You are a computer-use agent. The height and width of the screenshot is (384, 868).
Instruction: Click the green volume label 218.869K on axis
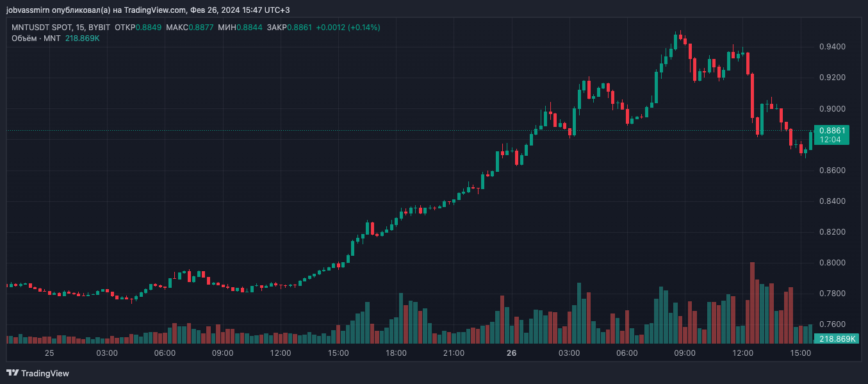(831, 338)
